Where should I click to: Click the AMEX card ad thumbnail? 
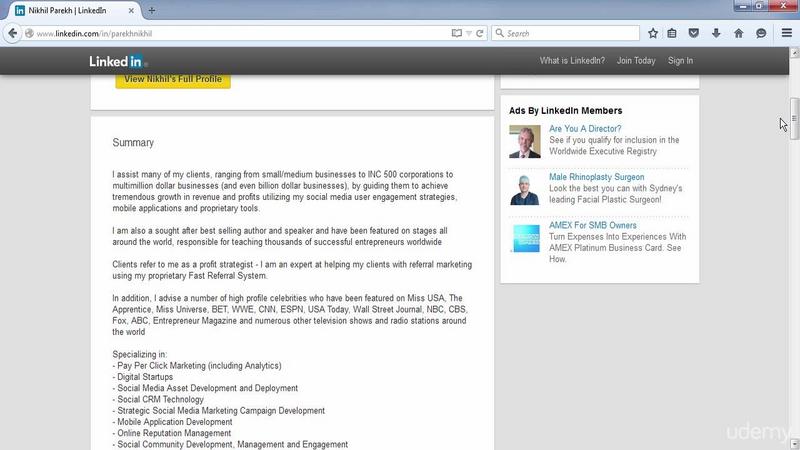(x=526, y=238)
